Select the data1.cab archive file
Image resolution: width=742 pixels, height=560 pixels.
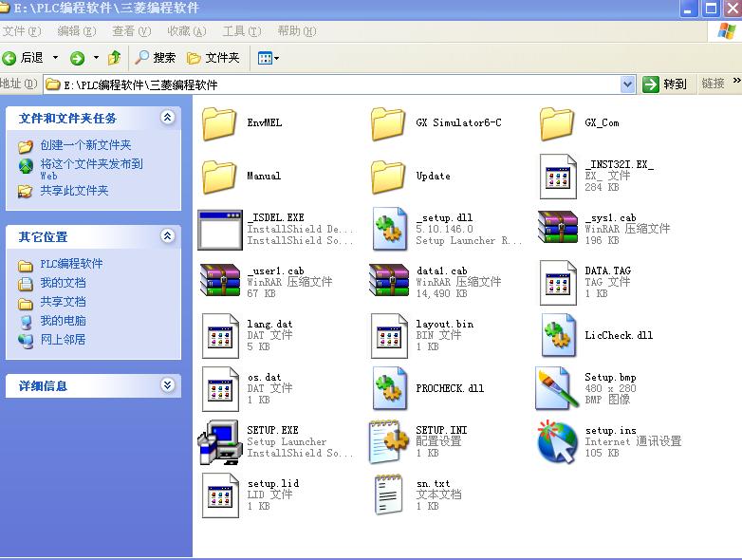389,283
